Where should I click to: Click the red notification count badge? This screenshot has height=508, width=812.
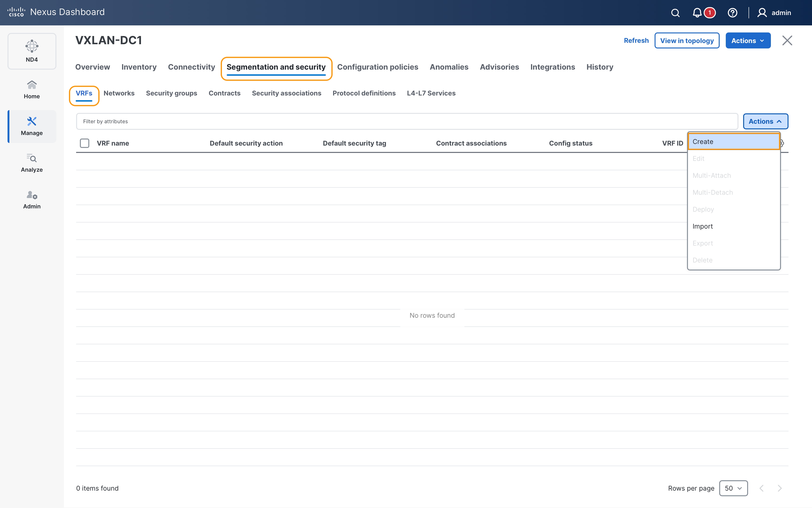point(710,13)
